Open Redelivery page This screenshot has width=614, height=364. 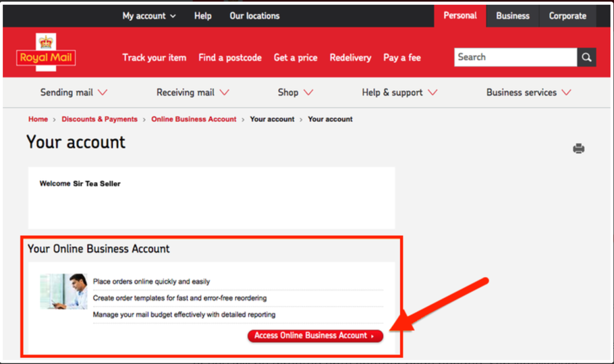pos(350,57)
